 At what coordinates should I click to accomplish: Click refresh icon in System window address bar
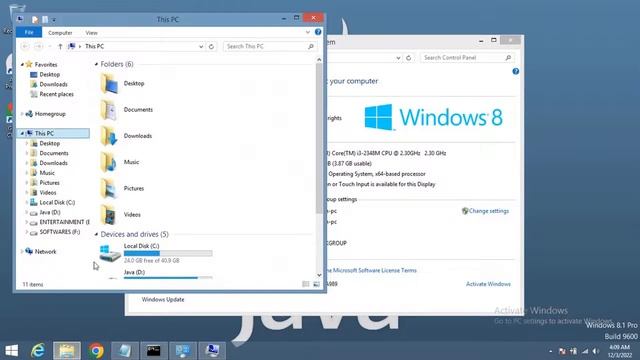pyautogui.click(x=408, y=58)
